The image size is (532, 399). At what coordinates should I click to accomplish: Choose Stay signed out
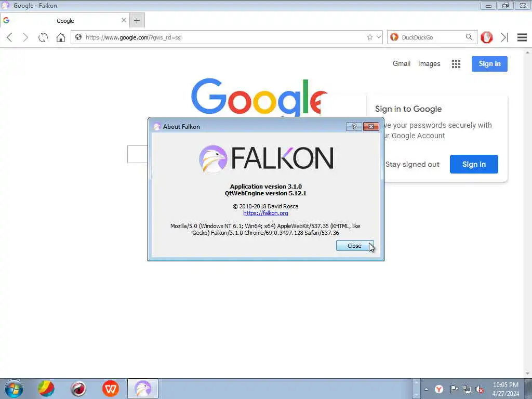412,164
